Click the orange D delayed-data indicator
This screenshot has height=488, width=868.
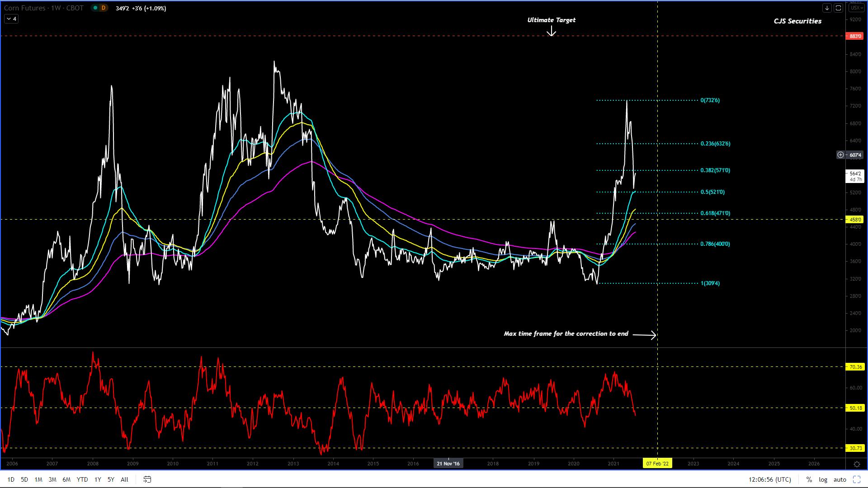point(104,8)
